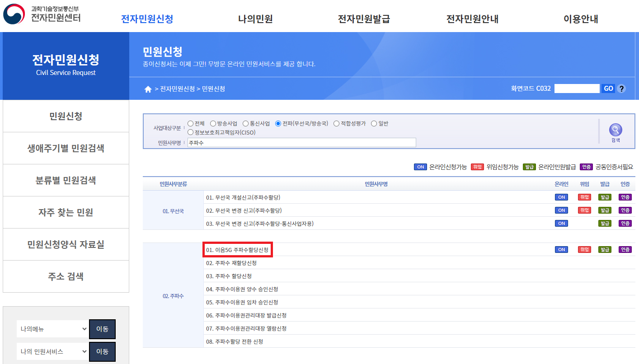Click 인증 badge for 무선국 개설신고 row

pos(625,197)
